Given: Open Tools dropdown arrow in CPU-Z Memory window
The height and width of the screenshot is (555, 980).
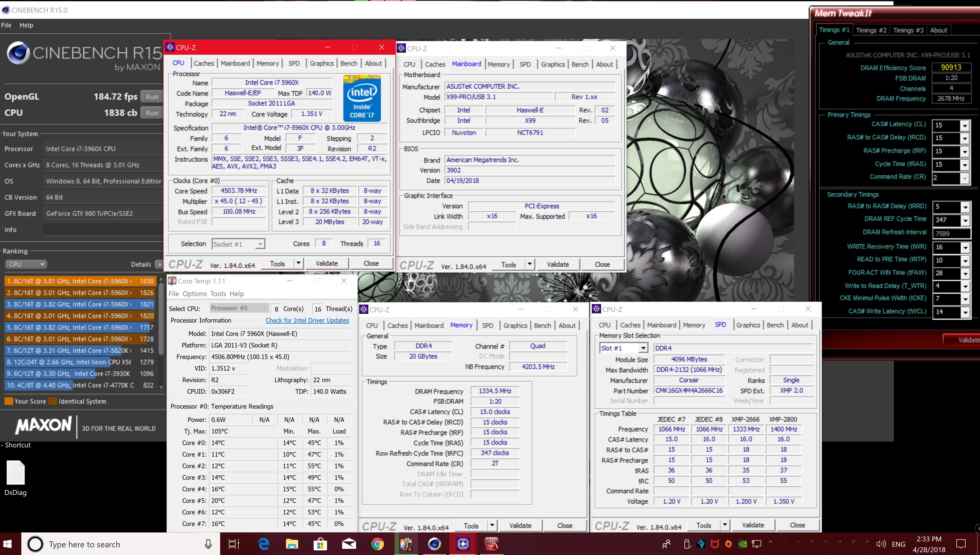Looking at the screenshot, I should (x=492, y=526).
